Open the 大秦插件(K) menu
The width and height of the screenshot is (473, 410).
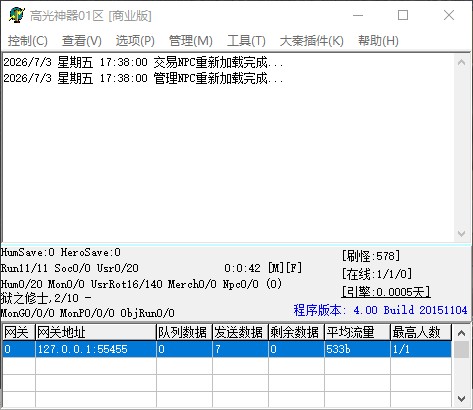[312, 41]
